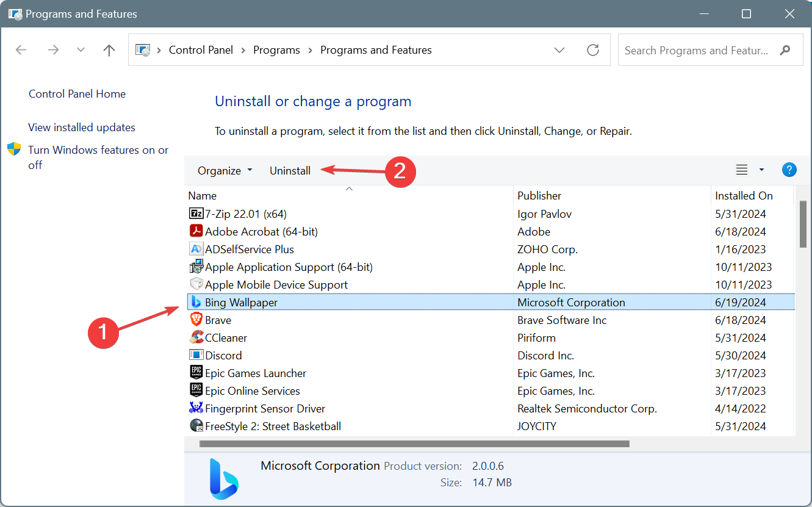Screen dimensions: 812x507
Task: Open the Help icon
Action: click(789, 170)
